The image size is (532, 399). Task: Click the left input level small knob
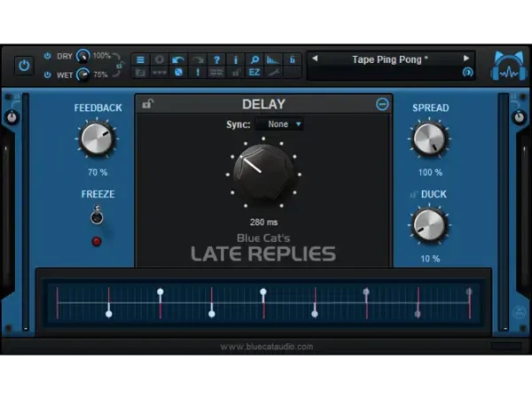tap(12, 117)
